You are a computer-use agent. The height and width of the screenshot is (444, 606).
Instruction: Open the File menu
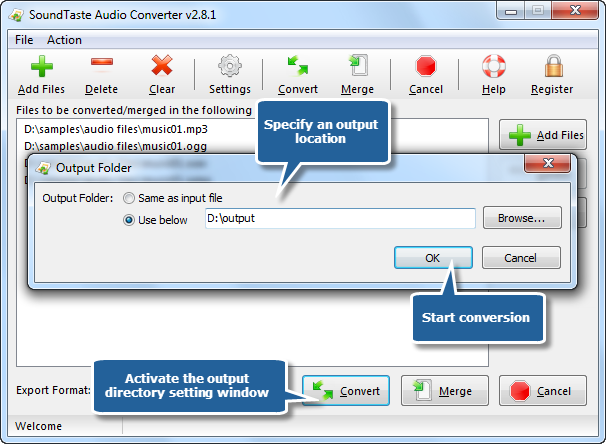tap(24, 40)
